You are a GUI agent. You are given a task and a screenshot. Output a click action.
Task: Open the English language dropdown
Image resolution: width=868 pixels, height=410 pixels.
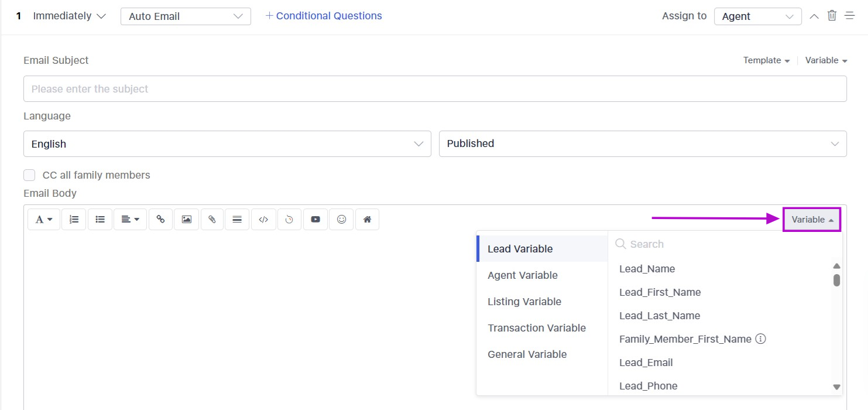click(227, 144)
